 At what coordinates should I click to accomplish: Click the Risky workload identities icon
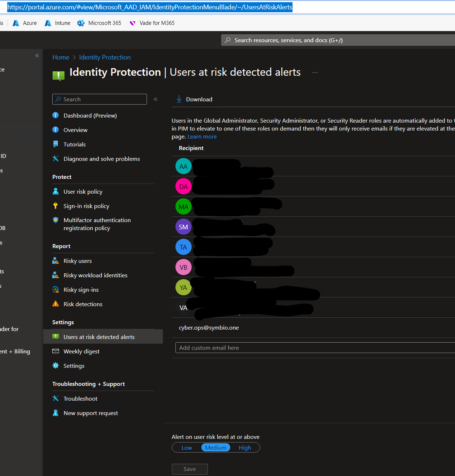55,275
